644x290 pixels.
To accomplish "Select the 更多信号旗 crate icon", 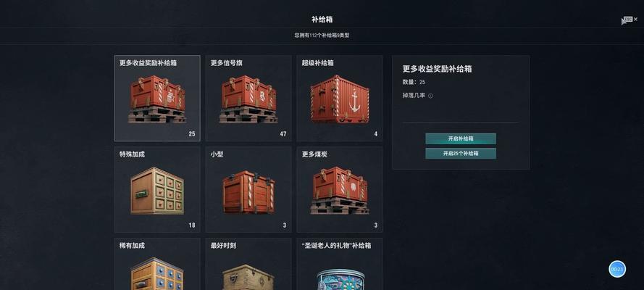I will [x=248, y=99].
